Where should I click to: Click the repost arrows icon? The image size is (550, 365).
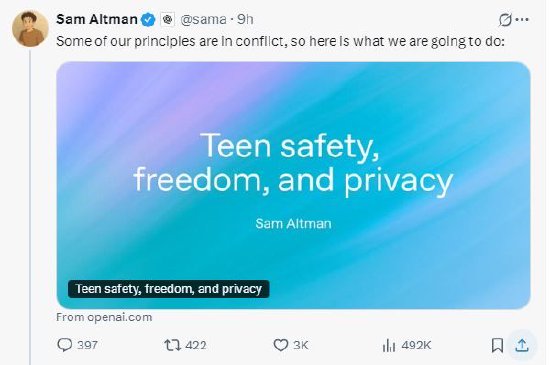pyautogui.click(x=173, y=345)
